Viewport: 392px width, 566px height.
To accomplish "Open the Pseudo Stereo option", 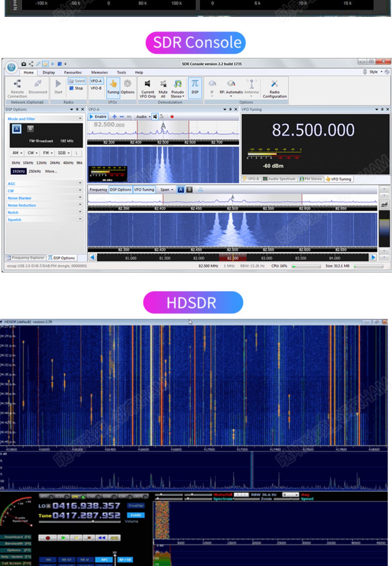I will pos(177,89).
